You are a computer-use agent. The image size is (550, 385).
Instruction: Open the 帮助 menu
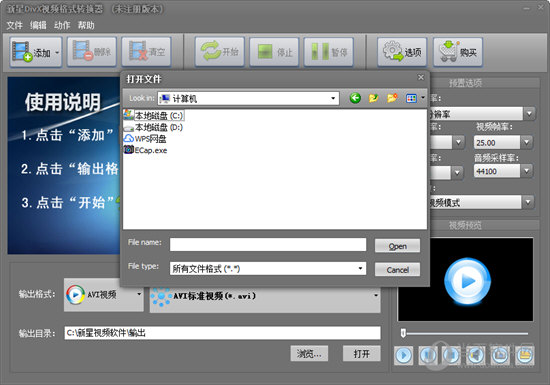[x=86, y=25]
